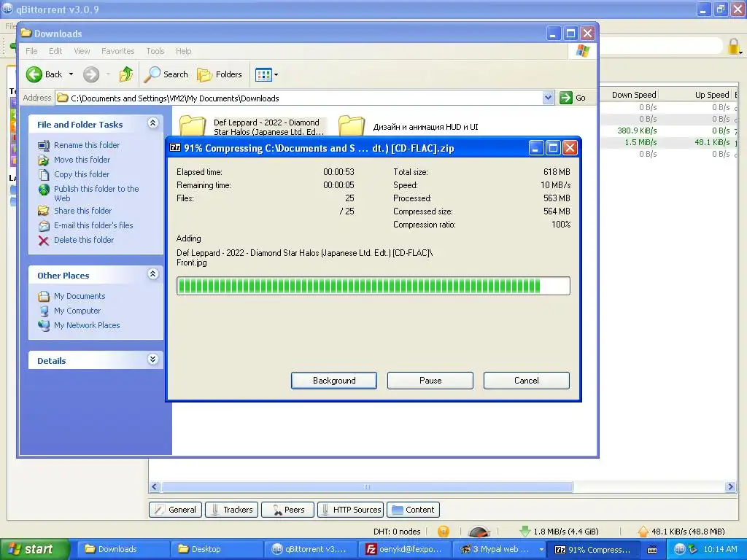Open the Peers tab in qBittorrent
Screen dimensions: 747x560
click(x=287, y=510)
